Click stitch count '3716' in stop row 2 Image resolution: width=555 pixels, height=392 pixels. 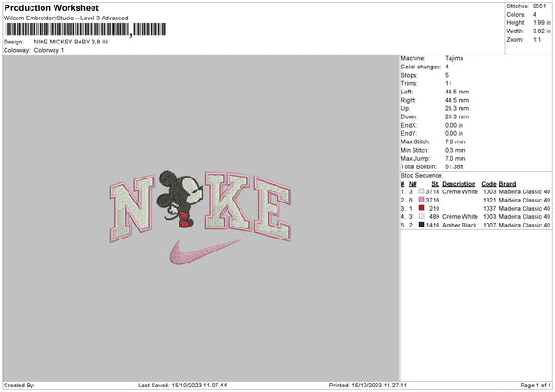point(433,201)
